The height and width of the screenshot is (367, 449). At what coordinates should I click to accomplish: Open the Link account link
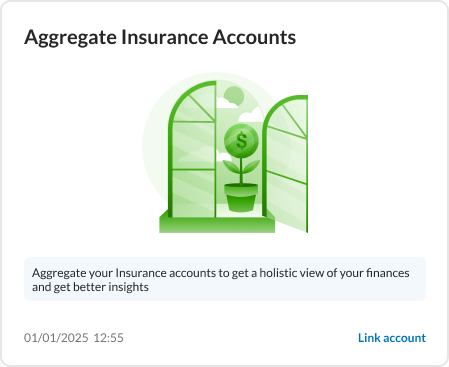[392, 338]
